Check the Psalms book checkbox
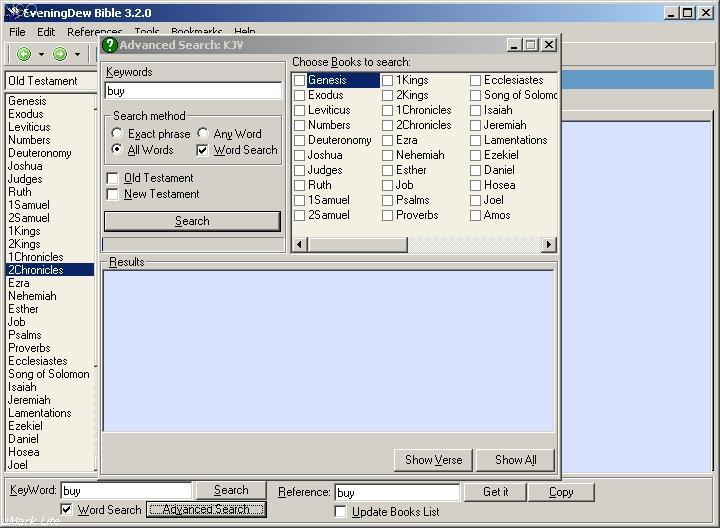This screenshot has width=720, height=528. tap(388, 201)
